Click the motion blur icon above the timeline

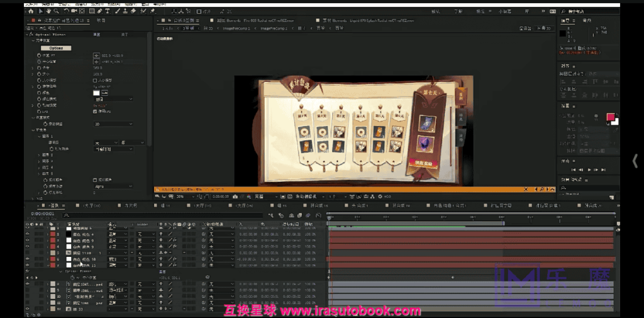coord(308,215)
